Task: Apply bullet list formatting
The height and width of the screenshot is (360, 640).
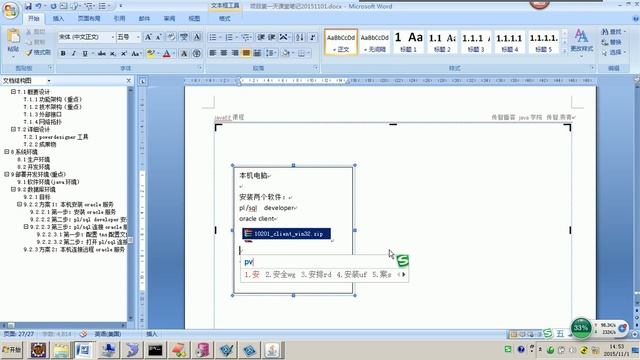Action: 213,37
